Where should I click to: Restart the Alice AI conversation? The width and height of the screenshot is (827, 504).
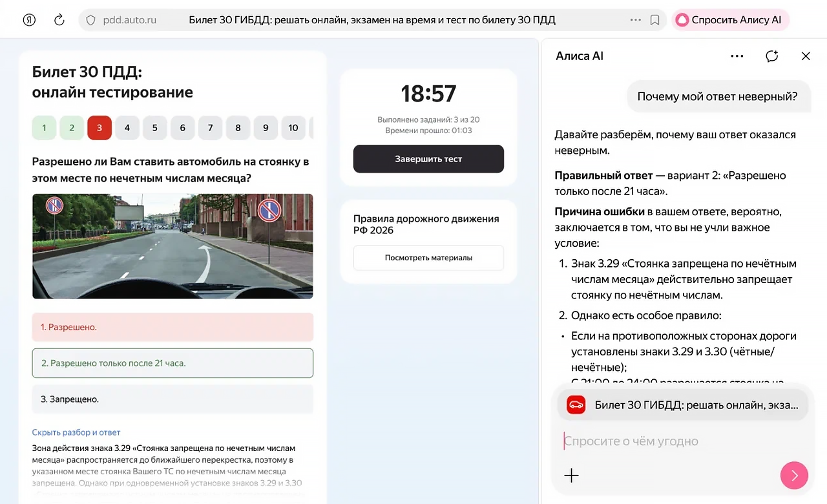771,56
